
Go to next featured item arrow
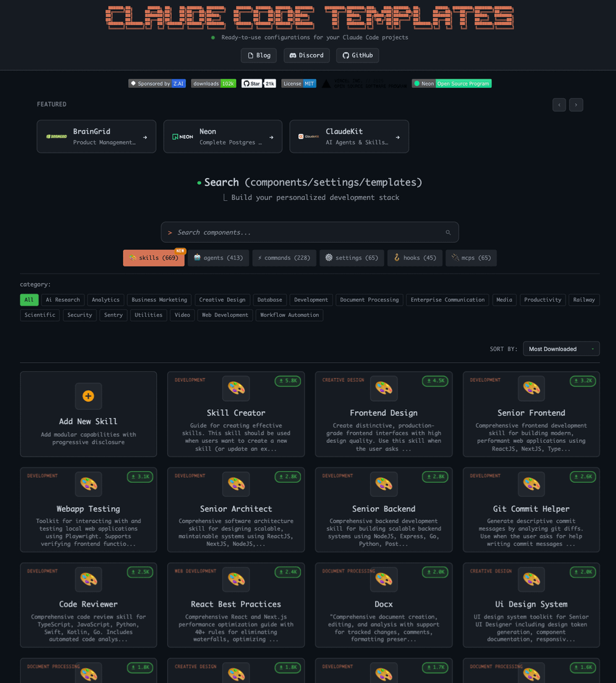coord(576,105)
